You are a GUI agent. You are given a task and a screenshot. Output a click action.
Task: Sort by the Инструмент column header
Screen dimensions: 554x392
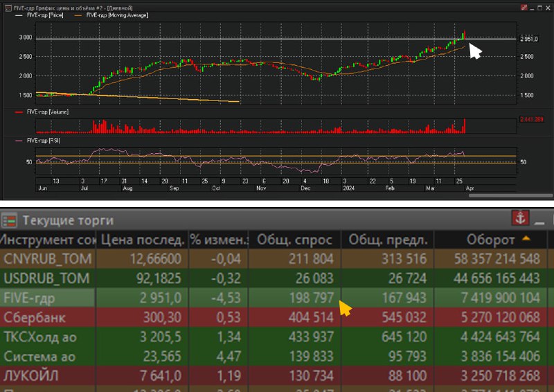click(x=47, y=240)
